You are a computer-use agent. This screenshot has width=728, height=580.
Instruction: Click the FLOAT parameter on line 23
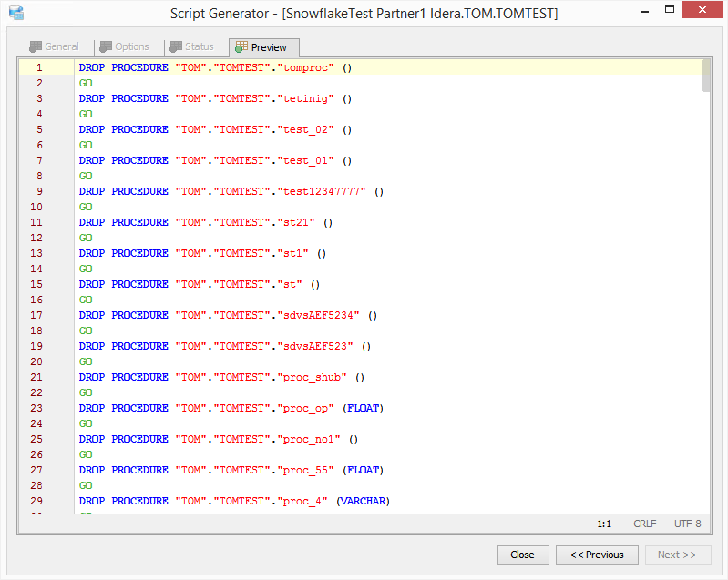coord(363,408)
